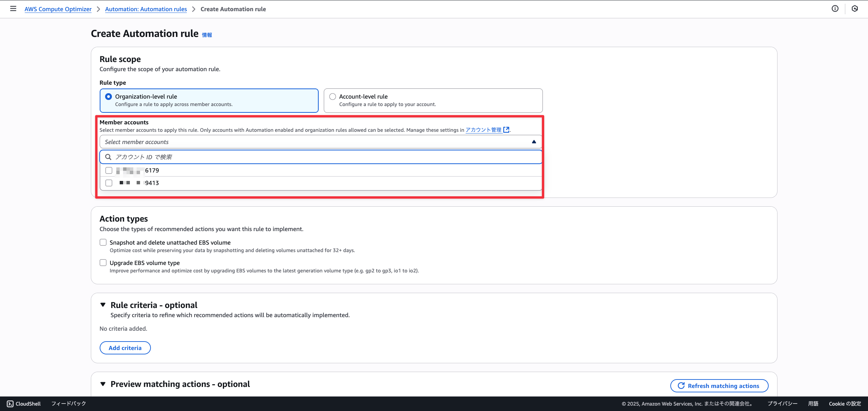Select the Account-level rule radio button
Image resolution: width=868 pixels, height=411 pixels.
333,97
